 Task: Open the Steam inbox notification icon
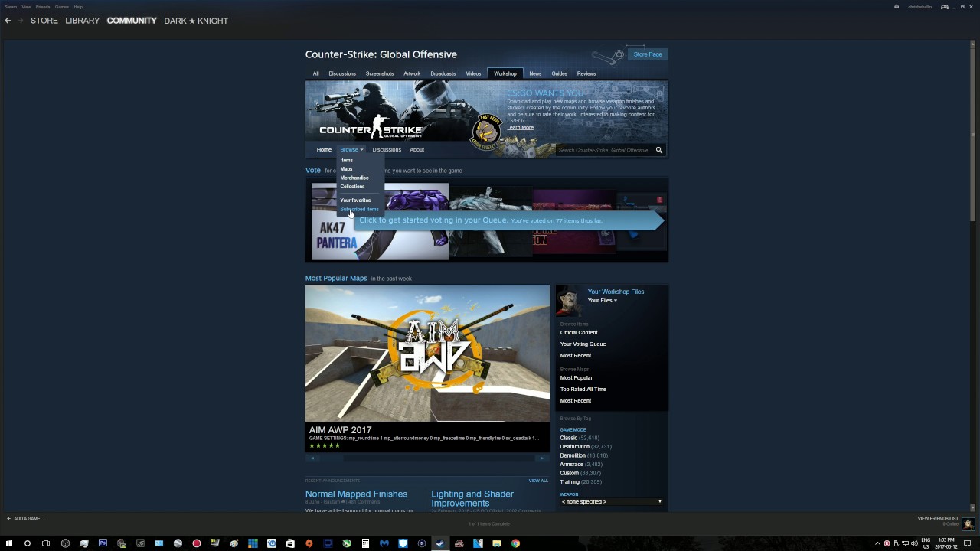pyautogui.click(x=897, y=7)
